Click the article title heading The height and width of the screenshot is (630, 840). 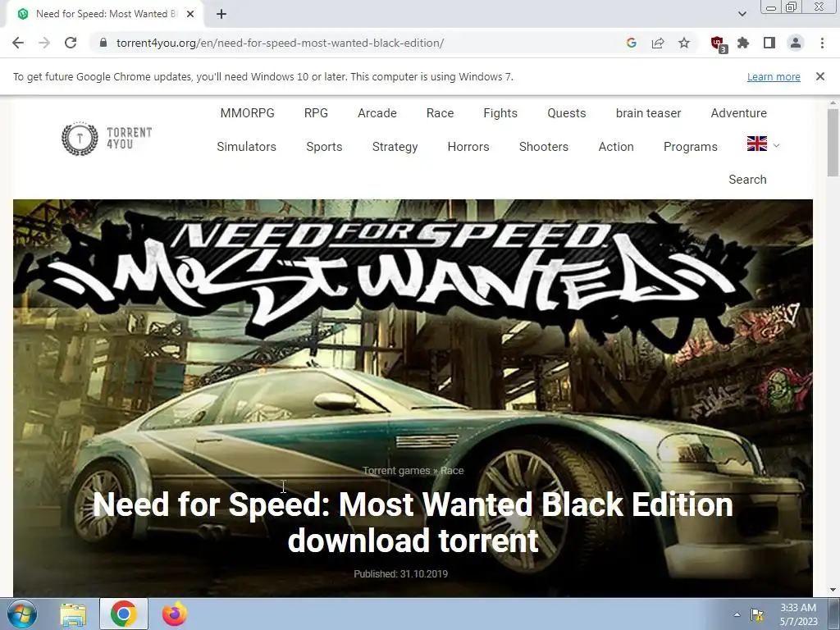[413, 523]
